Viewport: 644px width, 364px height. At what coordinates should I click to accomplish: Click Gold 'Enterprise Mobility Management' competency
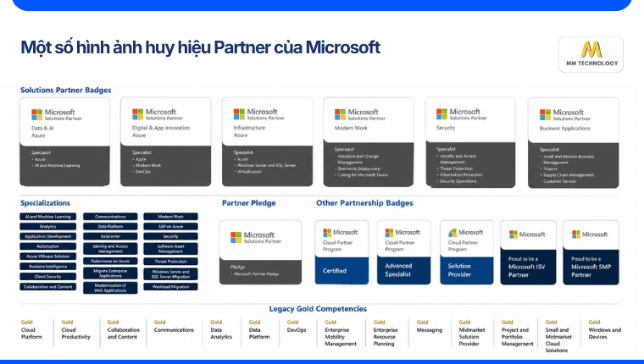(341, 334)
